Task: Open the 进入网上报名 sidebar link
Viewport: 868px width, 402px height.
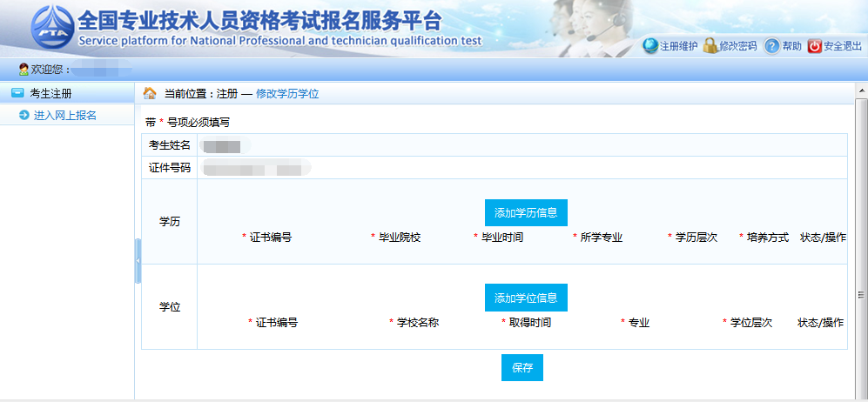Action: 64,115
